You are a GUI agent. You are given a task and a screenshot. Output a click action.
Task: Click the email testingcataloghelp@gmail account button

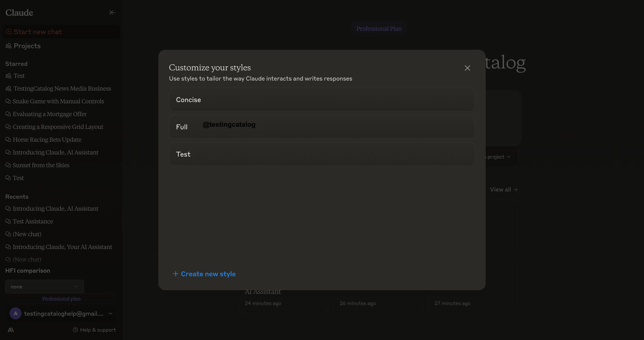(x=61, y=314)
